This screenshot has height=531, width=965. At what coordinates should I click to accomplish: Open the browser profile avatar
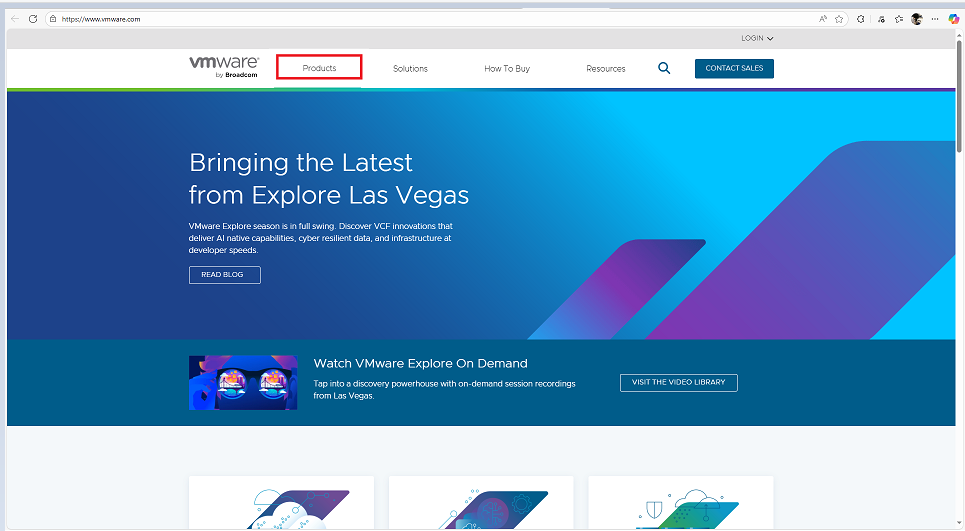[917, 19]
